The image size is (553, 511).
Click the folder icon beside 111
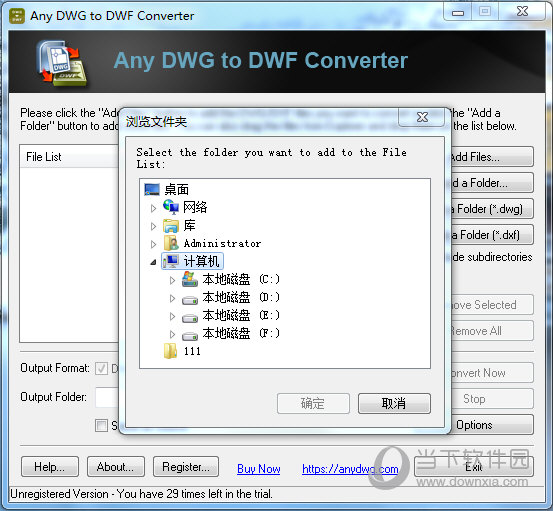pyautogui.click(x=171, y=351)
